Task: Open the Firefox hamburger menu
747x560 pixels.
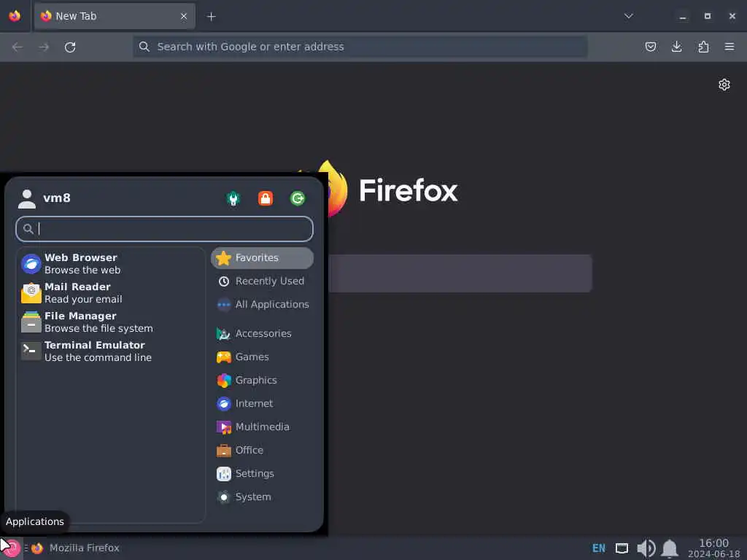Action: pyautogui.click(x=729, y=47)
